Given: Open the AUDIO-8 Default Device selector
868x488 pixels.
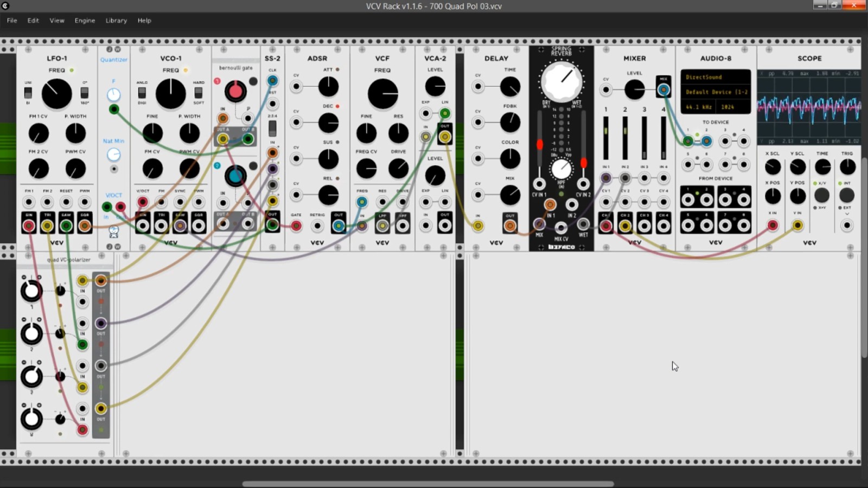Looking at the screenshot, I should point(716,92).
